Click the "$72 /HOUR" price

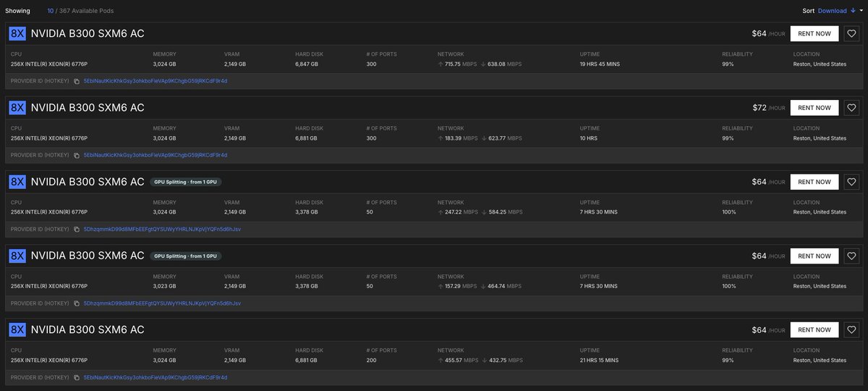pyautogui.click(x=769, y=108)
